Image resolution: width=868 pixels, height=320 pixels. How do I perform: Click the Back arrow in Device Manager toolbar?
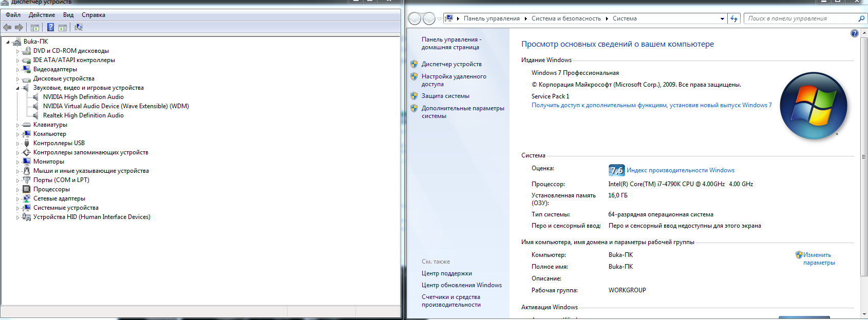[x=7, y=27]
